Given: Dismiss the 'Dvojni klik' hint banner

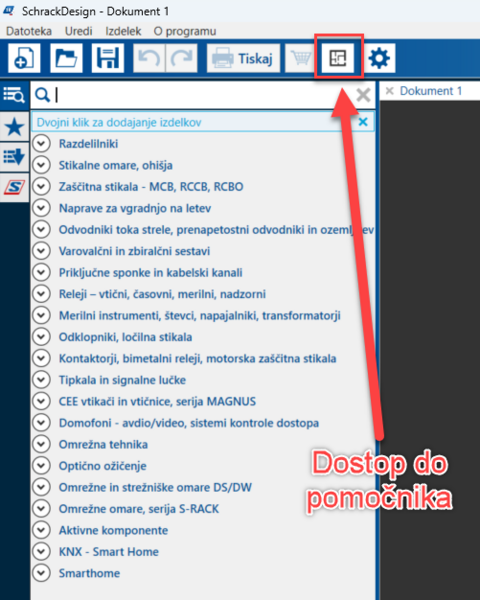Looking at the screenshot, I should (x=363, y=122).
